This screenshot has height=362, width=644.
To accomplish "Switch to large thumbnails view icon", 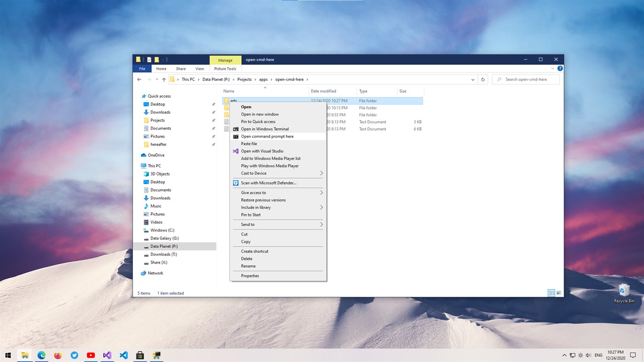I will coord(559,293).
